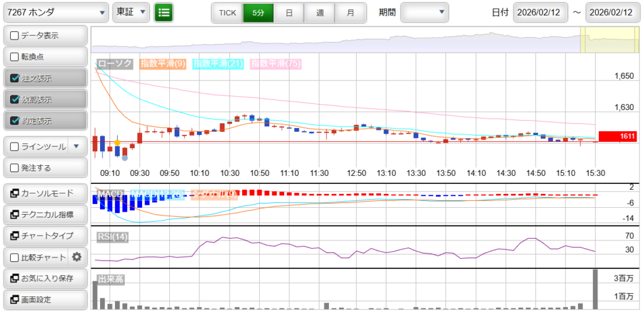This screenshot has height=314, width=644.
Task: Click the orange order marker on chart
Action: [x=118, y=143]
